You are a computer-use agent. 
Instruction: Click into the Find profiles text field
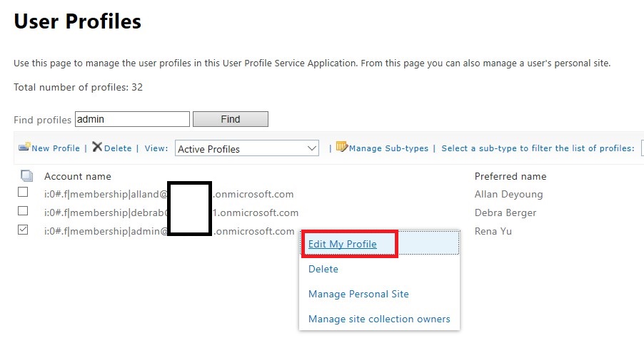pos(132,119)
